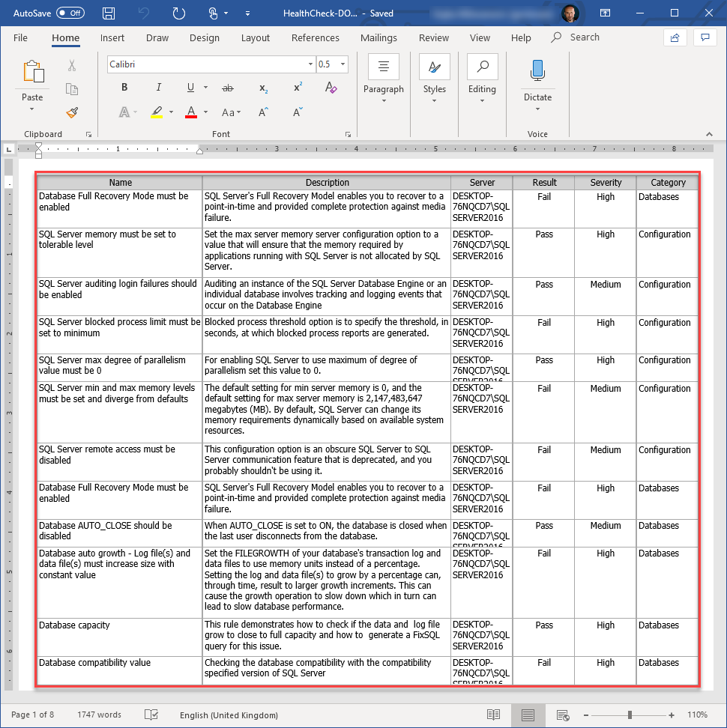The height and width of the screenshot is (728, 727).
Task: Click the user account picture
Action: pos(570,13)
